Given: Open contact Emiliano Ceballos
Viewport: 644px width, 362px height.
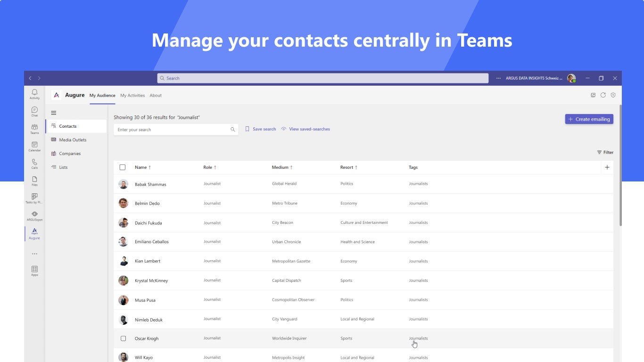Looking at the screenshot, I should coord(152,242).
